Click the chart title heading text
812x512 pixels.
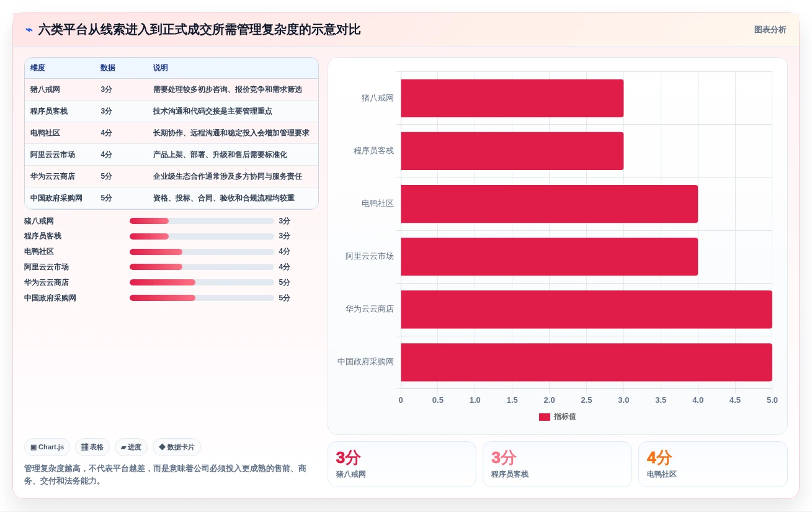point(199,30)
